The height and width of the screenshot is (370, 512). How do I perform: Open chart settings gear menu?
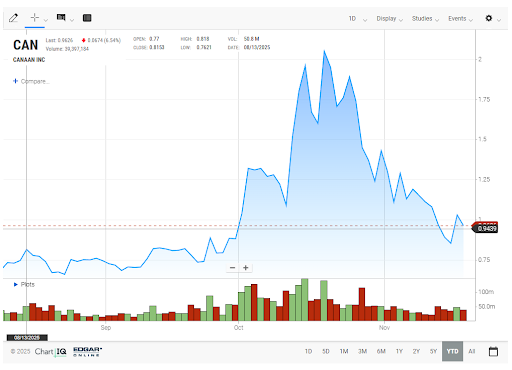point(489,18)
